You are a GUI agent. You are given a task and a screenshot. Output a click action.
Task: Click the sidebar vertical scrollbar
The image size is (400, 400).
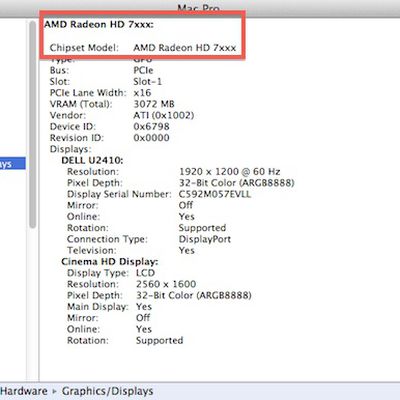(x=32, y=124)
